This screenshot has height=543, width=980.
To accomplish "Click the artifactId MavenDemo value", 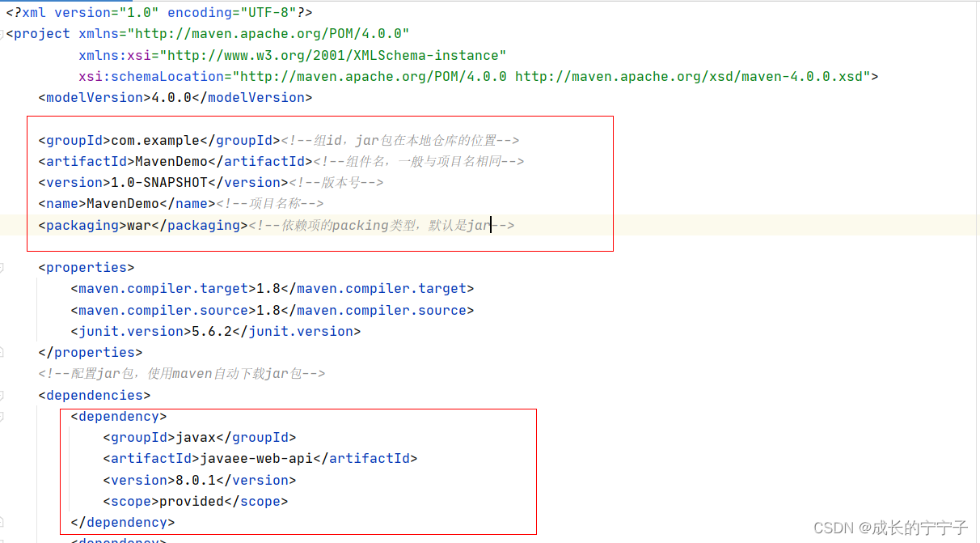I will tap(171, 161).
